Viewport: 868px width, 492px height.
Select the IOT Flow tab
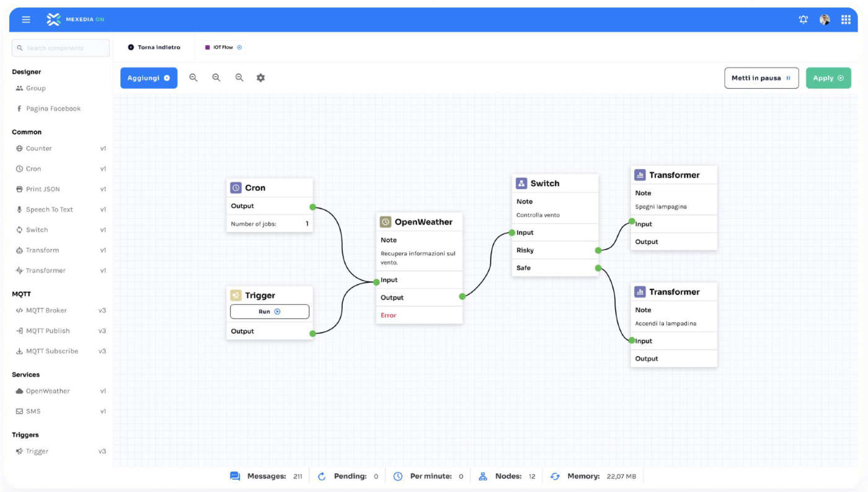click(x=223, y=48)
